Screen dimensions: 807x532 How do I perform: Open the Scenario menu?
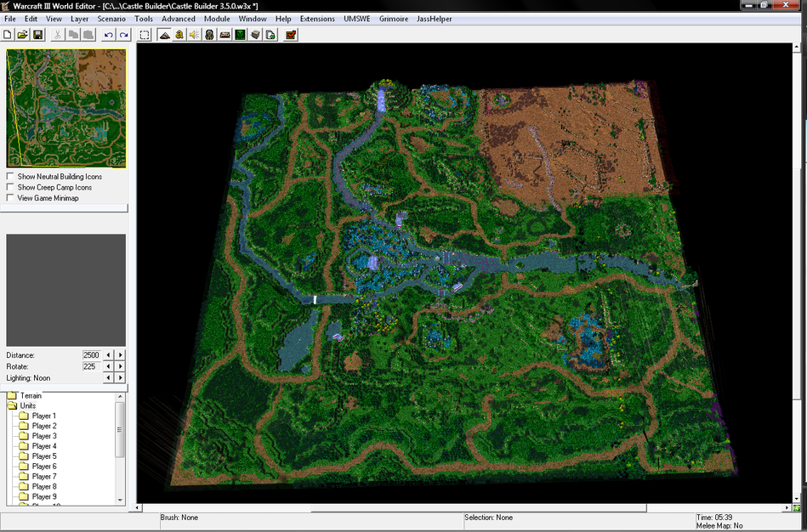pos(111,19)
